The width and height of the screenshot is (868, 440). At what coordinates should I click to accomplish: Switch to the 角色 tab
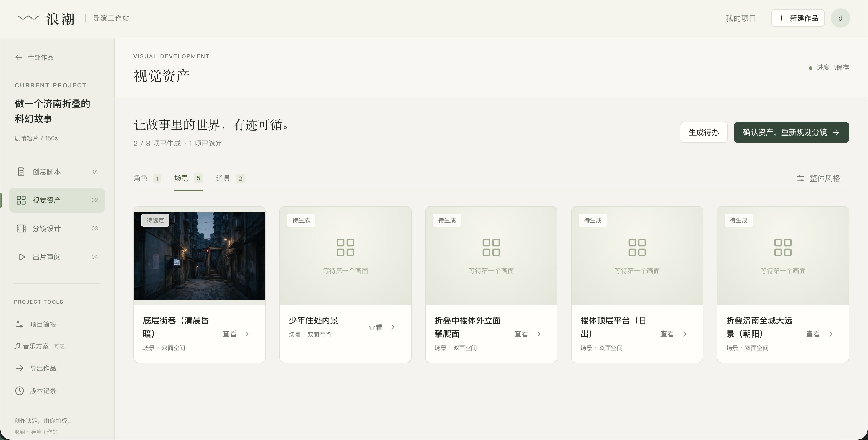147,178
